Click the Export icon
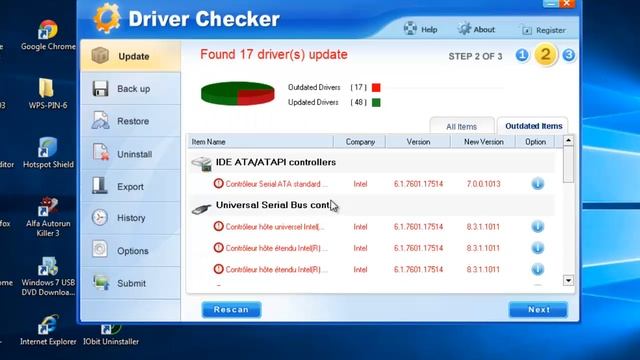The height and width of the screenshot is (360, 640). 99,185
